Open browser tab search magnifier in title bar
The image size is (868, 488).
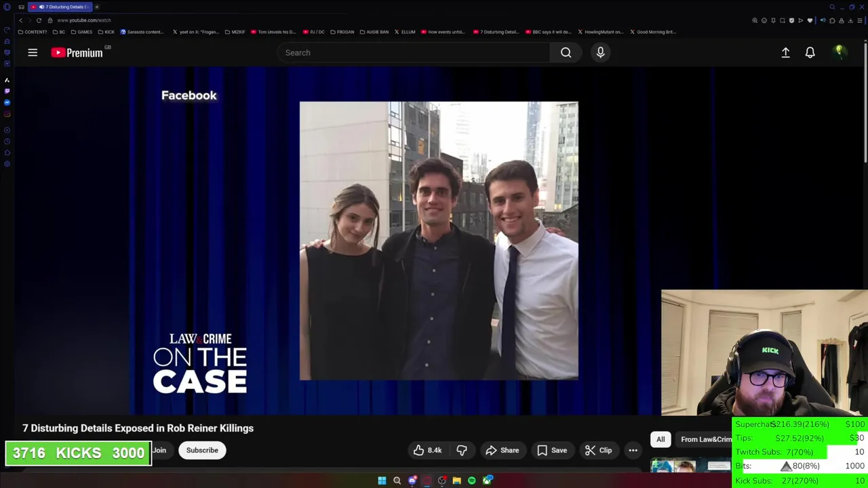click(x=832, y=7)
